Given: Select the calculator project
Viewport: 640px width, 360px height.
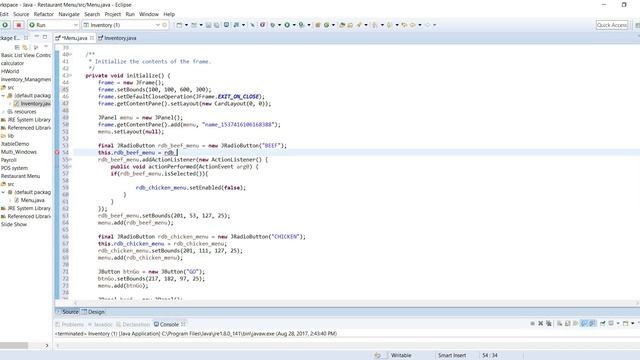Looking at the screenshot, I should [12, 63].
